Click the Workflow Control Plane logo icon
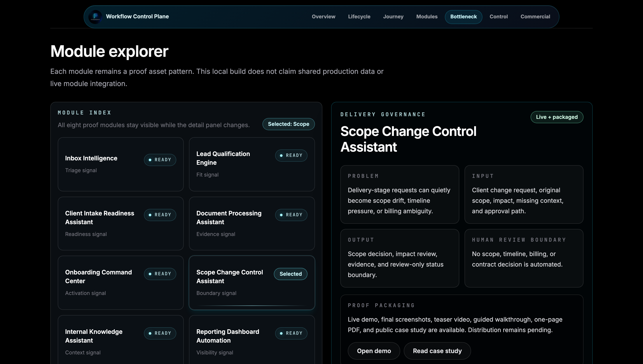This screenshot has width=643, height=364. point(95,17)
